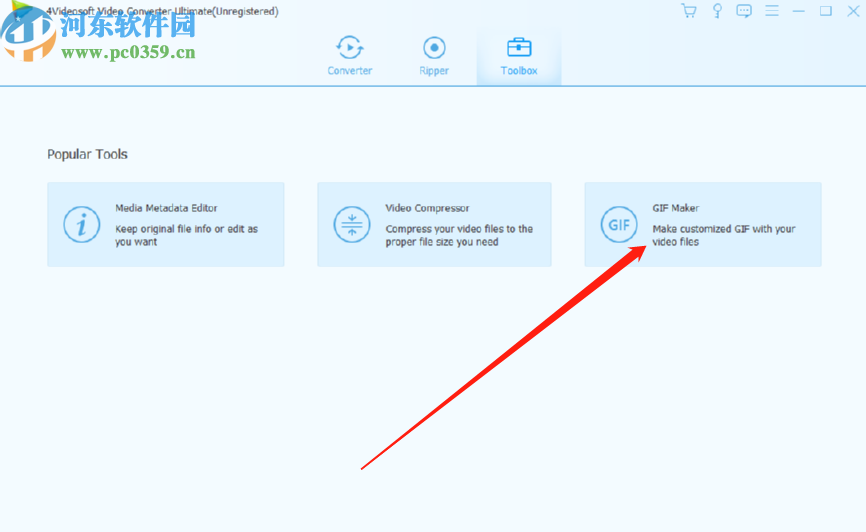Image resolution: width=866 pixels, height=532 pixels.
Task: Click the shopping cart purchase icon
Action: click(x=689, y=11)
